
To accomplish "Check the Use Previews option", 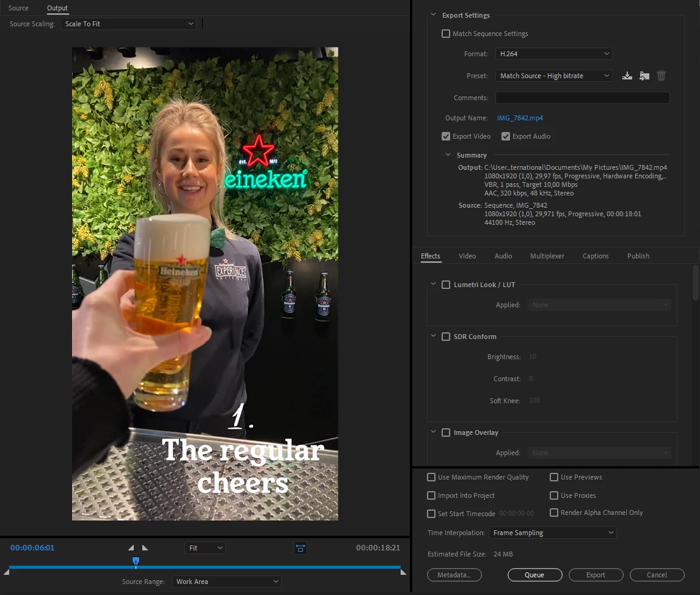I will click(x=553, y=477).
